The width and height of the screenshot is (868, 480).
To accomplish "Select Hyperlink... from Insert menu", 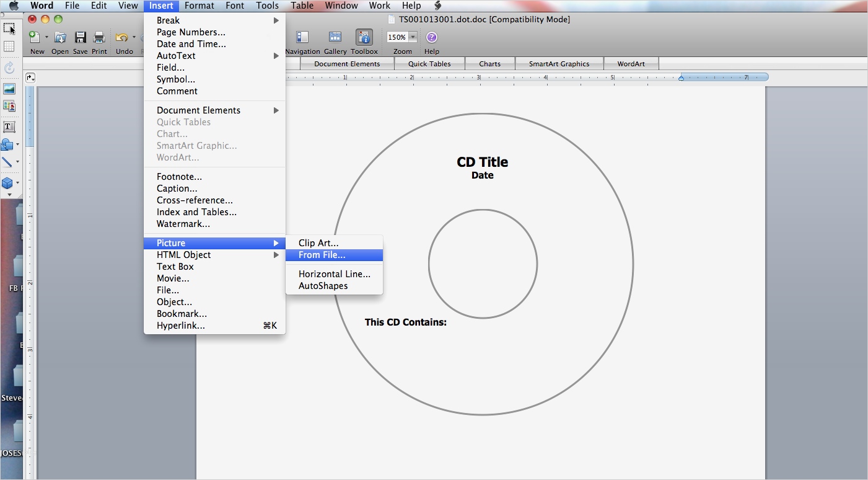I will pos(214,326).
